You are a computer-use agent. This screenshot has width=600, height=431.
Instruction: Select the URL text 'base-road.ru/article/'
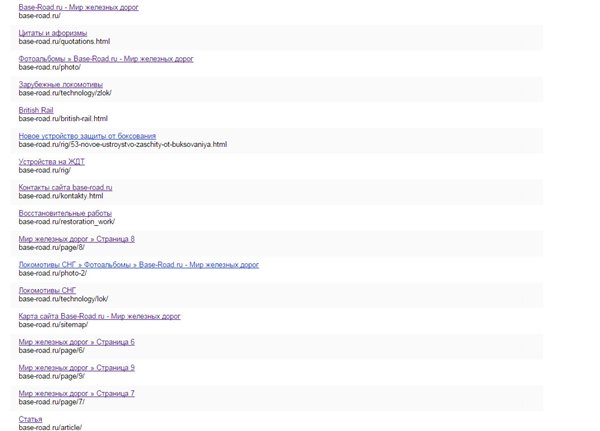click(50, 427)
